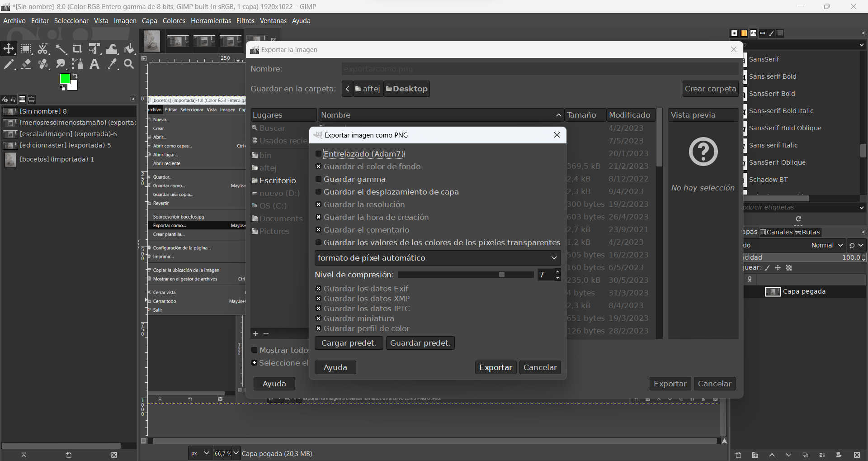Create a new layer group in Layers panel
868x461 pixels.
(755, 455)
